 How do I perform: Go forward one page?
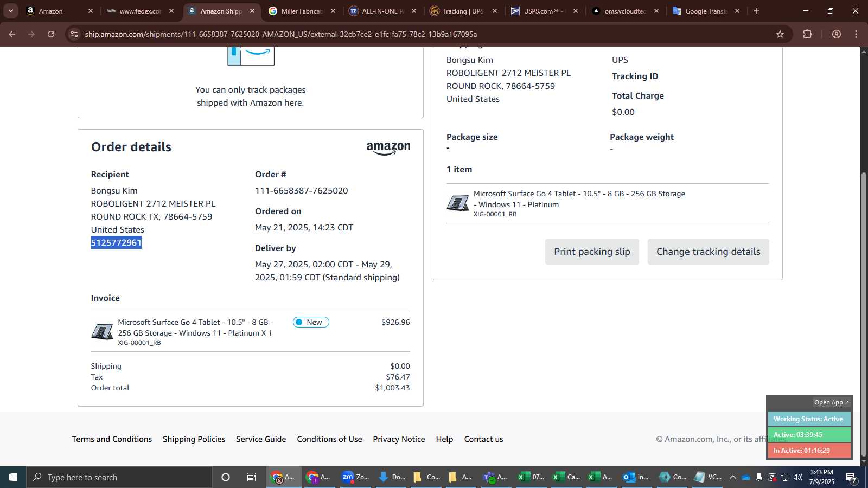click(31, 34)
